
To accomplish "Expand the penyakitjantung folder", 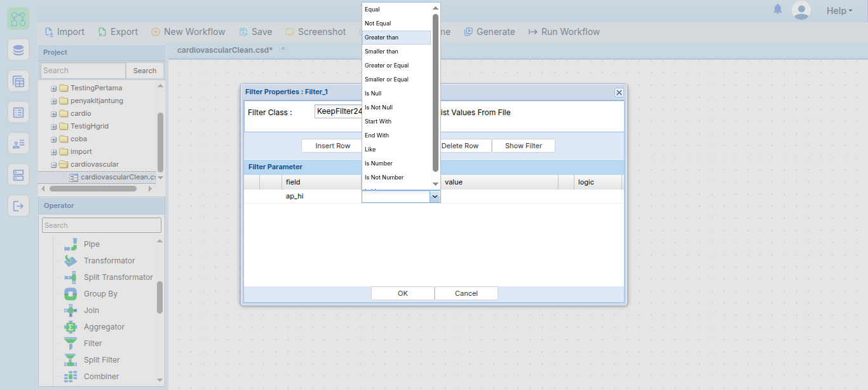I will tap(54, 101).
